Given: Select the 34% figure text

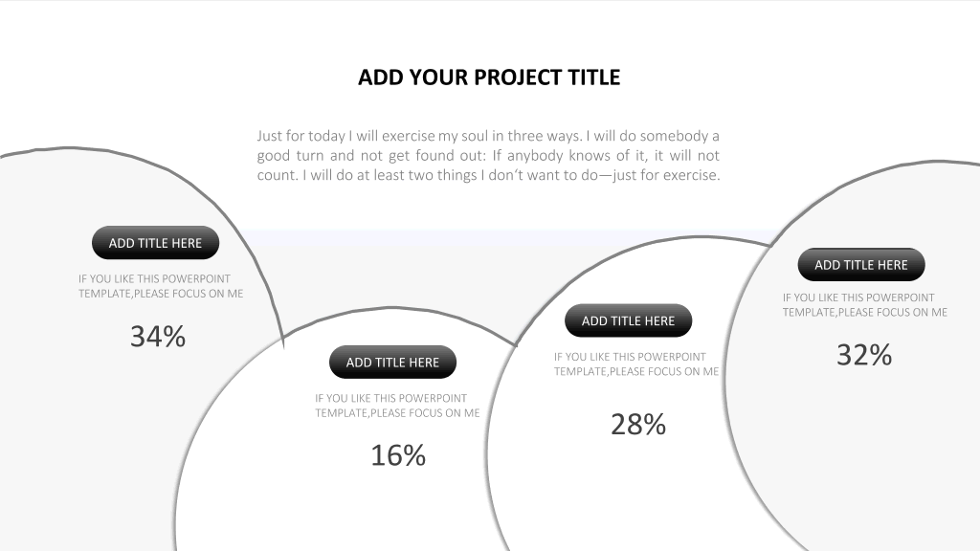Looking at the screenshot, I should tap(158, 337).
